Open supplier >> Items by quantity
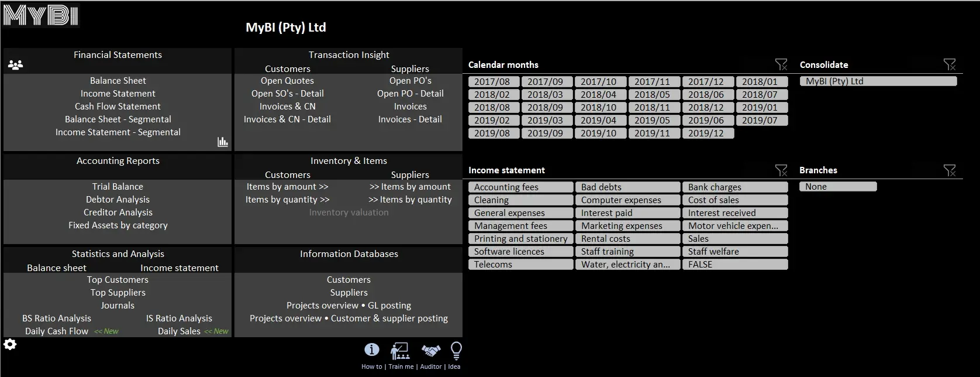 pyautogui.click(x=410, y=200)
